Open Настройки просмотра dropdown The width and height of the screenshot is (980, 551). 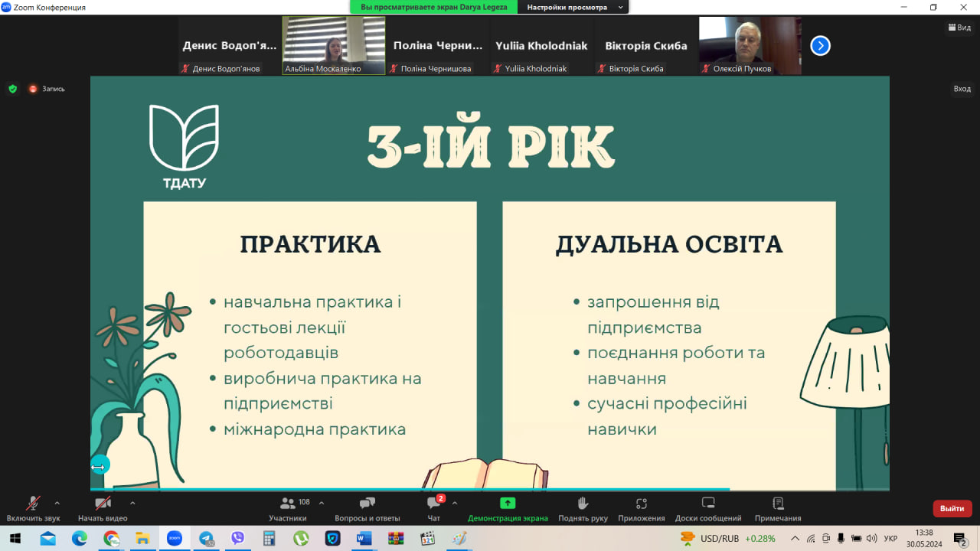coord(573,7)
